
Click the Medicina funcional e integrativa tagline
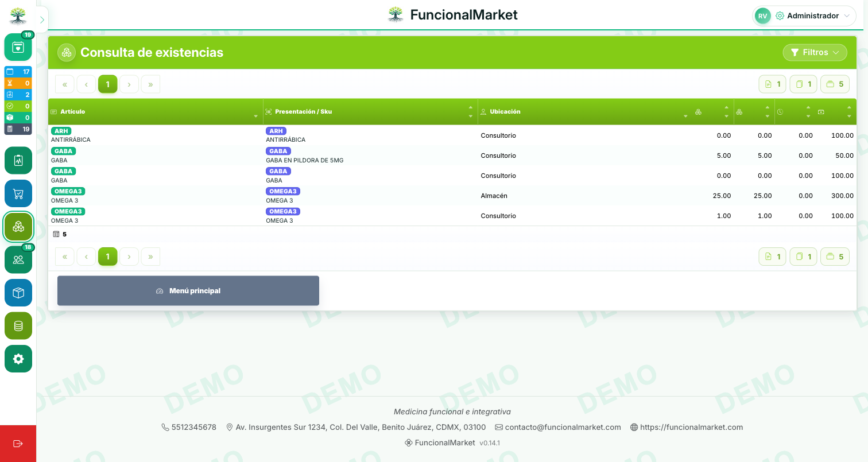pos(452,411)
